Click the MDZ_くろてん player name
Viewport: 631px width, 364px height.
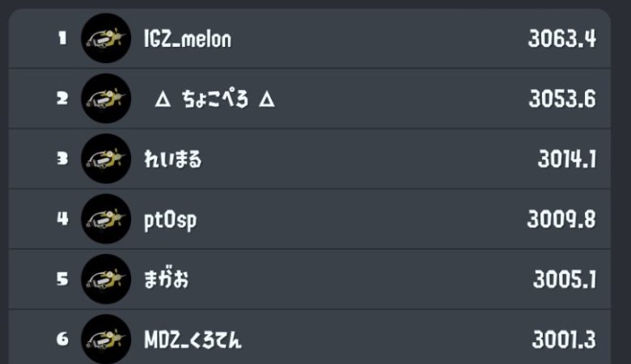point(193,339)
